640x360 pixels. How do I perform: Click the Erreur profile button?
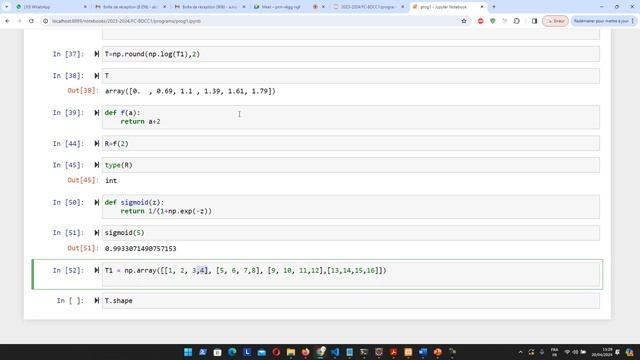(555, 21)
